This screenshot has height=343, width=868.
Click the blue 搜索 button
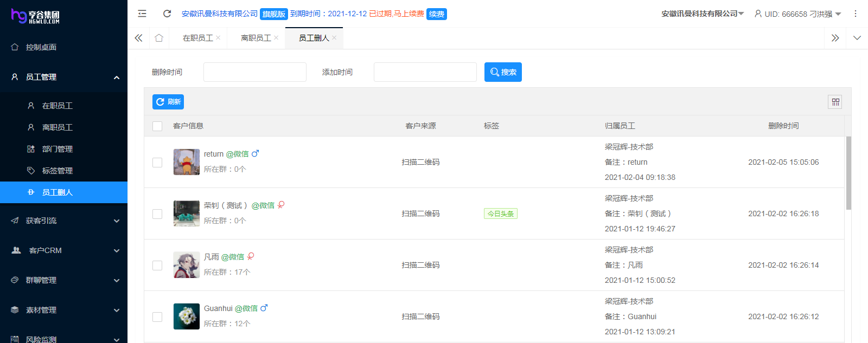(x=503, y=72)
